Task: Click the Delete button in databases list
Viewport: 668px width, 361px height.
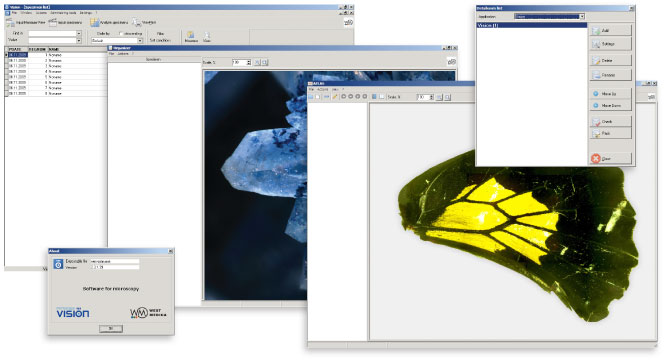Action: [x=610, y=61]
